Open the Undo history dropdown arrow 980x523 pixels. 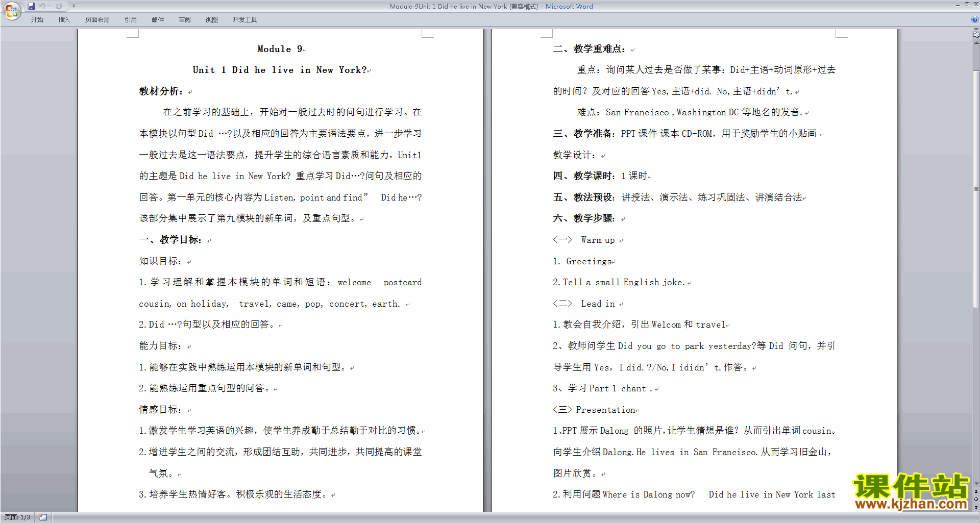coord(50,6)
